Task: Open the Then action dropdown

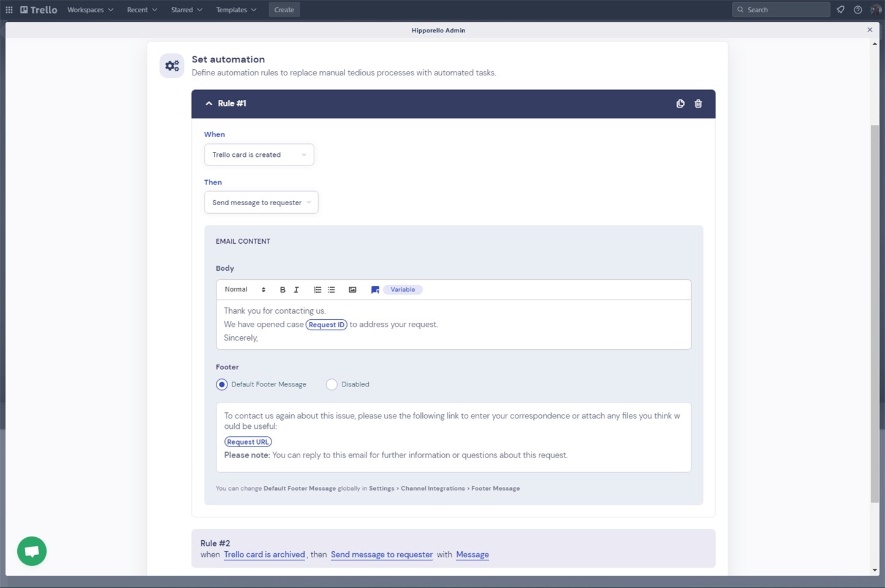Action: tap(261, 203)
